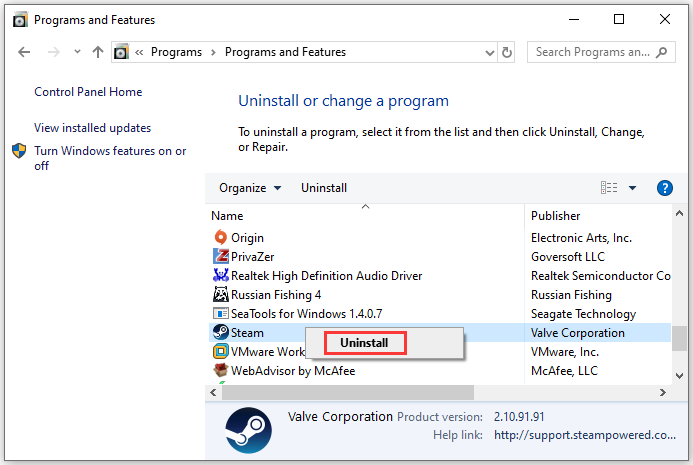The image size is (693, 465).
Task: Click the Russian Fishing 4 icon
Action: point(221,294)
